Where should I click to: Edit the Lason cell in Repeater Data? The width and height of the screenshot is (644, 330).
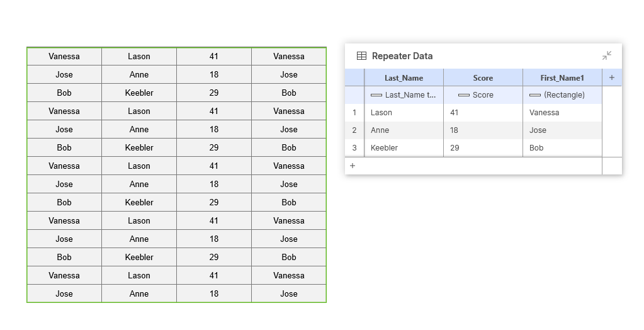[404, 113]
